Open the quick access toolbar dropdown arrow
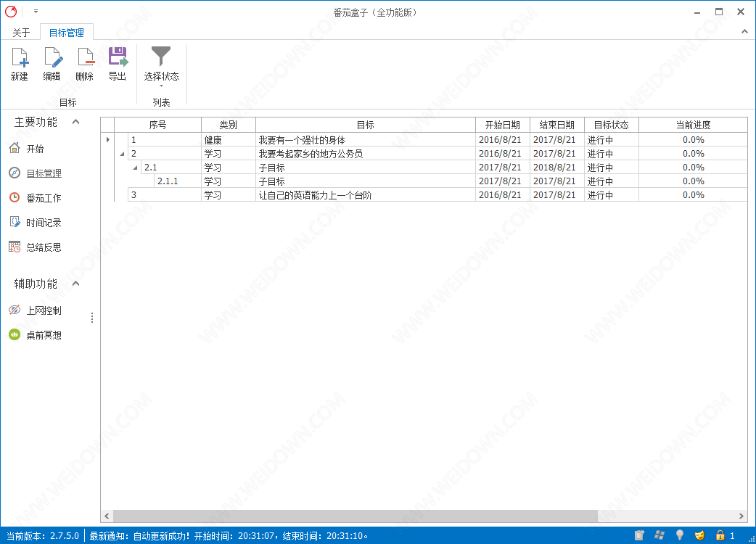Screen dimensions: 756x544 36,12
